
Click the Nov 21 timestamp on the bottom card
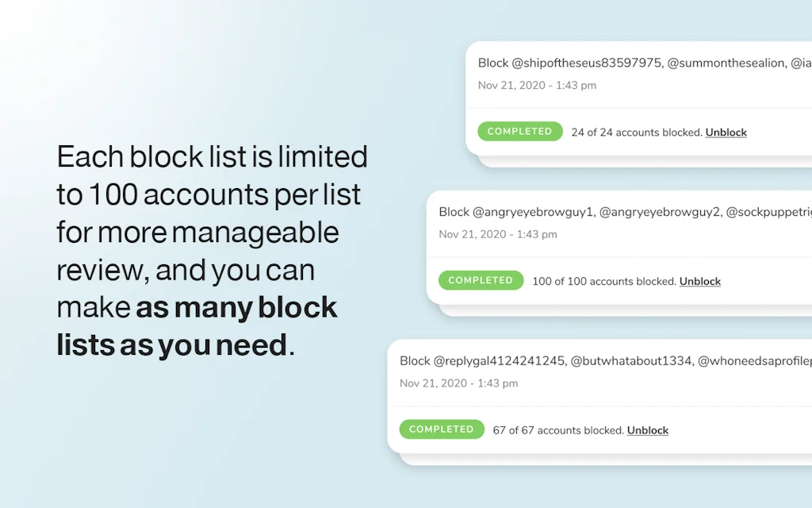tap(458, 383)
